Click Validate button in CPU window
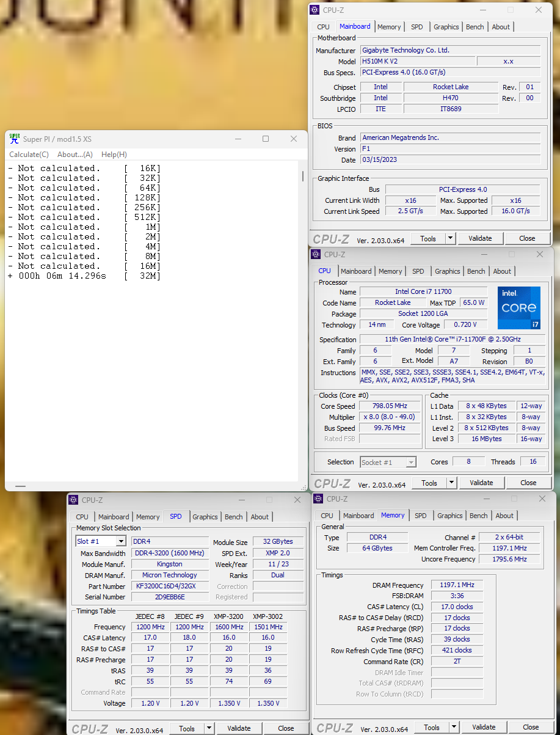560x735 pixels. pyautogui.click(x=481, y=483)
